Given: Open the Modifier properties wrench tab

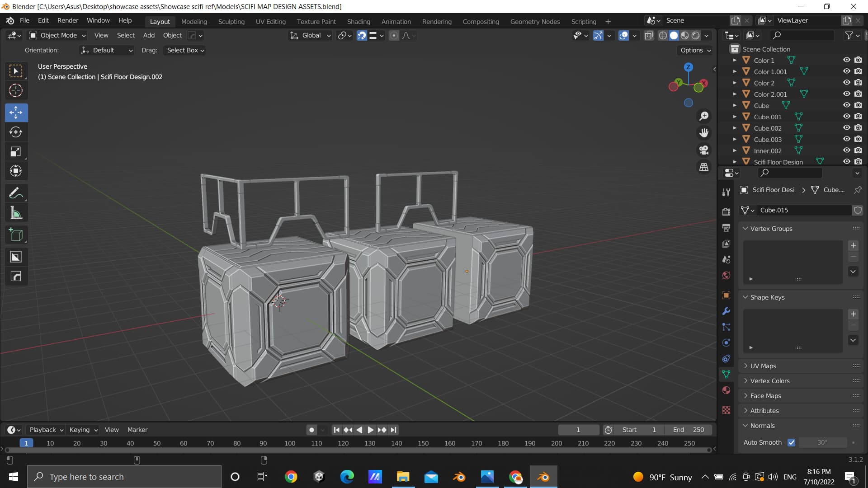Looking at the screenshot, I should coord(726,311).
